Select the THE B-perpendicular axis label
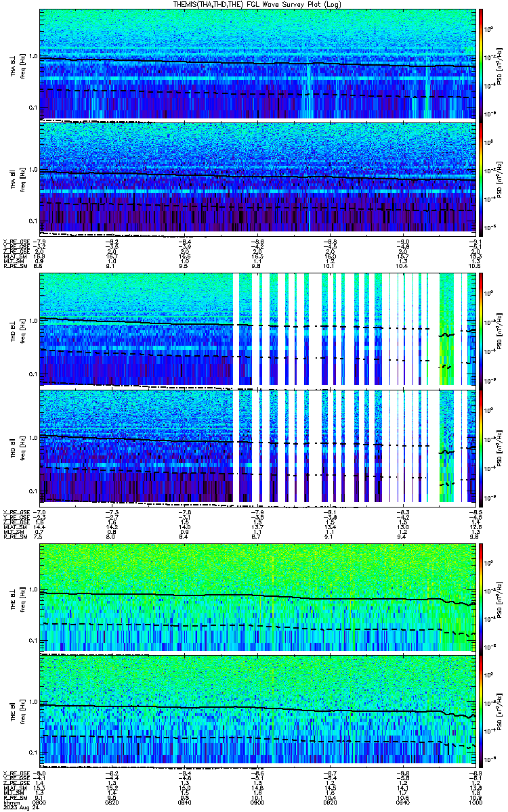The image size is (508, 812). [x=13, y=600]
